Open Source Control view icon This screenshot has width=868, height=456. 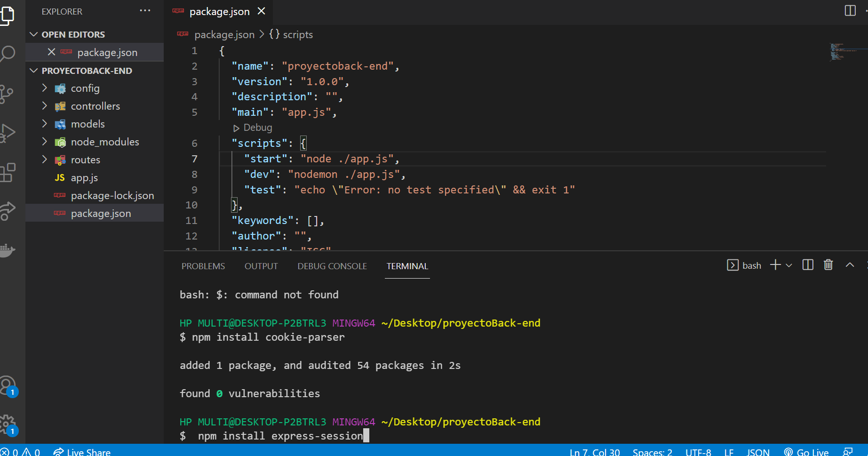[7, 94]
